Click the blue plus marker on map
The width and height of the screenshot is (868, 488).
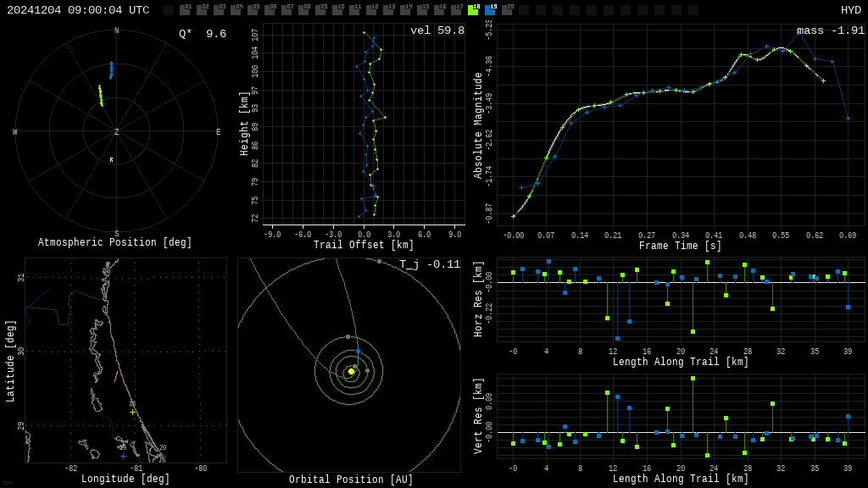coord(123,457)
